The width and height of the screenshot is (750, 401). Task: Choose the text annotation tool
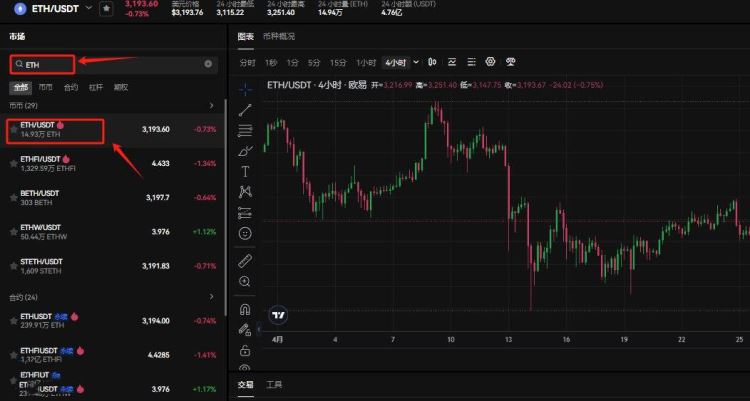(x=246, y=171)
